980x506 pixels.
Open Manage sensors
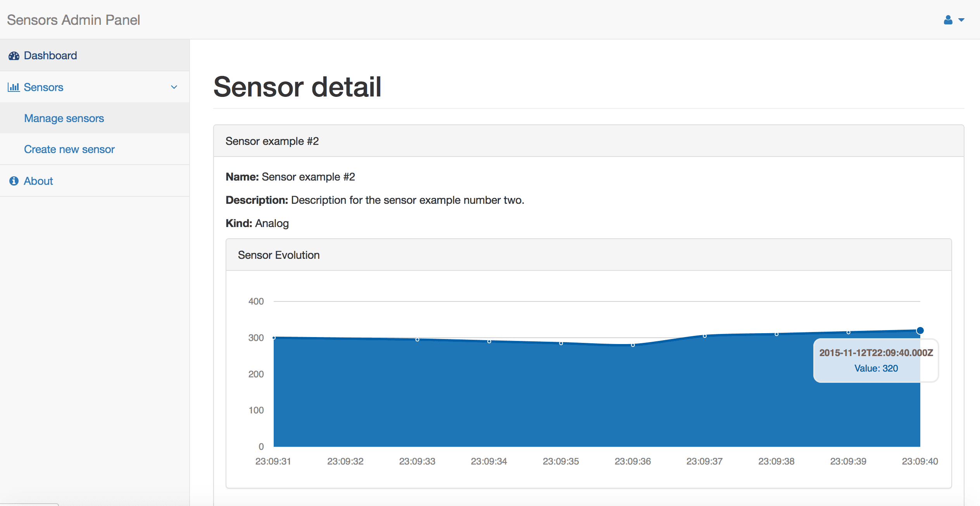(64, 118)
